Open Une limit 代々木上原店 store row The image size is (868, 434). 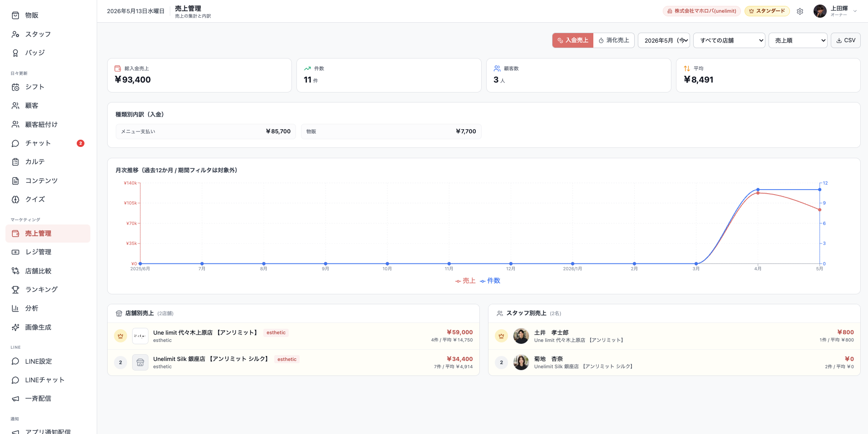point(293,336)
